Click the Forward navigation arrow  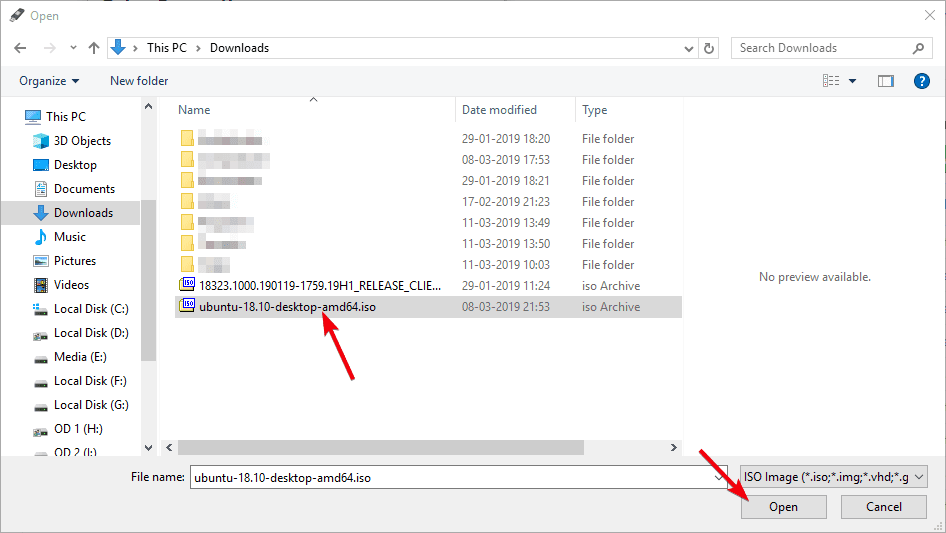coord(49,48)
